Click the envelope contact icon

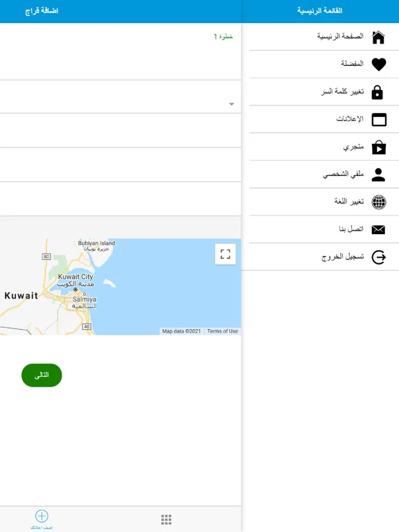click(378, 230)
